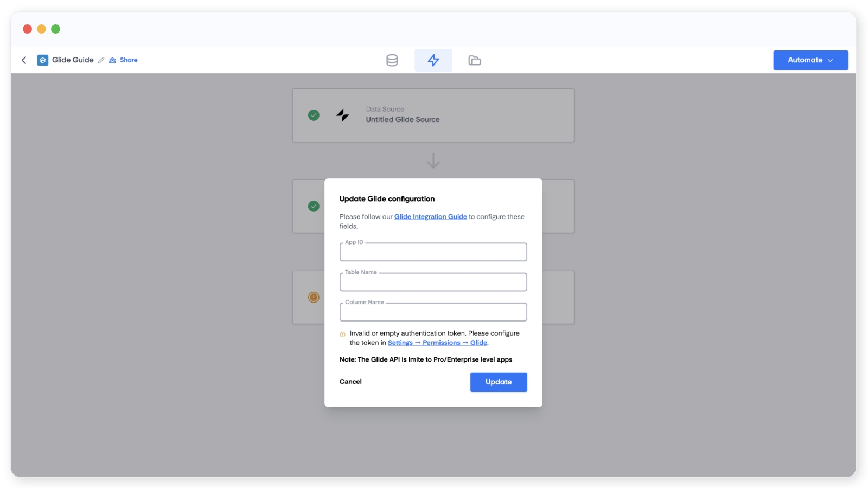The width and height of the screenshot is (868, 488).
Task: Click the down arrow between workflow steps
Action: click(433, 161)
